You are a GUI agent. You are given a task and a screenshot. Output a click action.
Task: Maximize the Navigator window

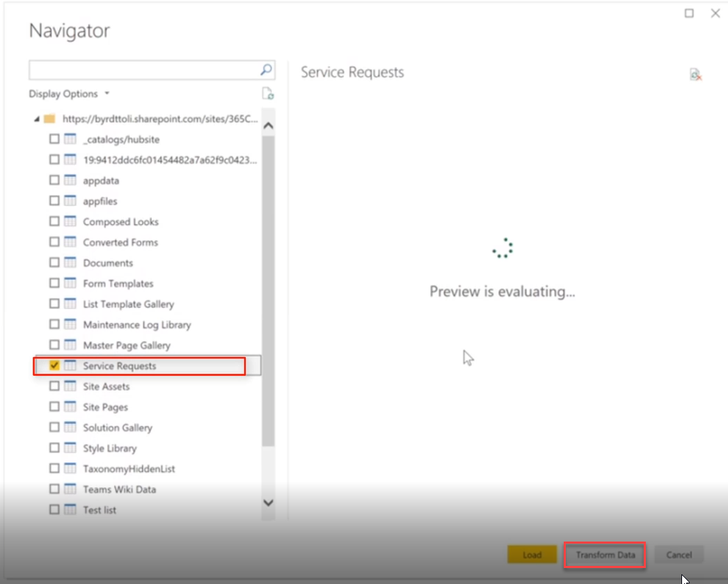point(690,13)
